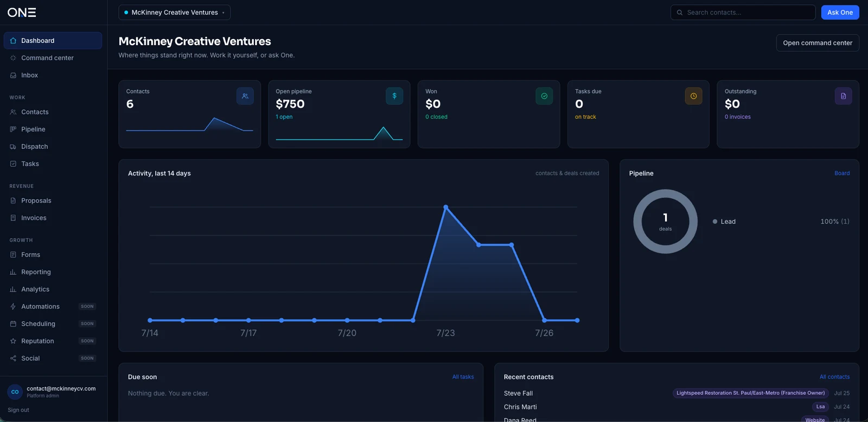Go to Command center in sidebar
868x422 pixels.
coord(53,58)
